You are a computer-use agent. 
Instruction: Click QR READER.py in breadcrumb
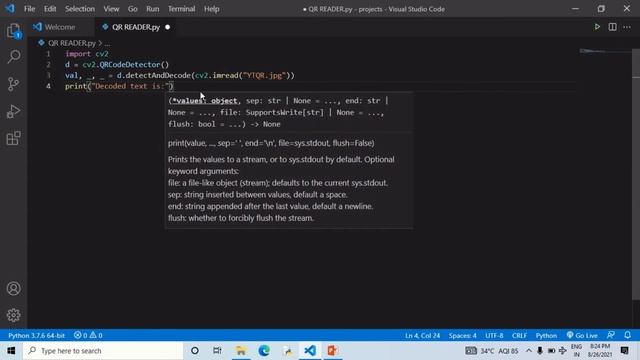[71, 43]
